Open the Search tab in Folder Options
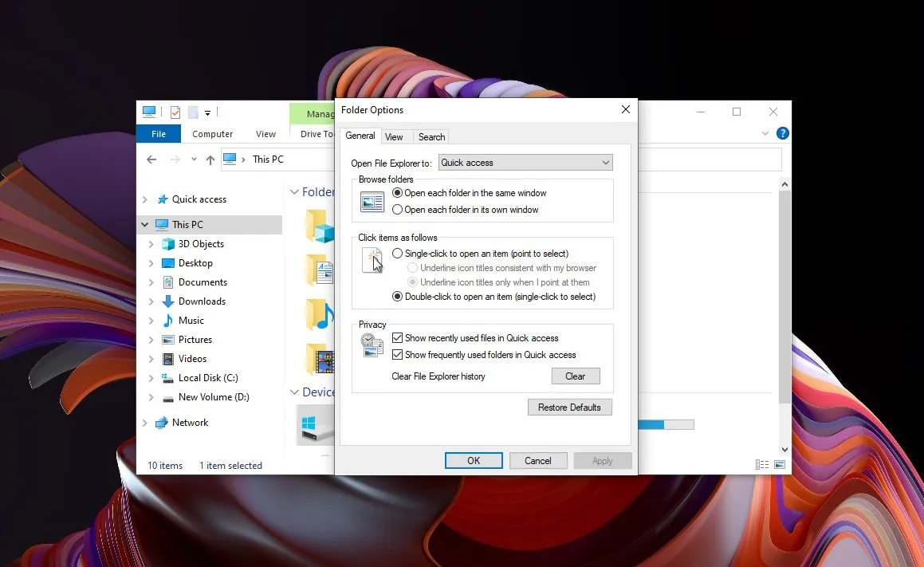The height and width of the screenshot is (567, 924). [431, 137]
